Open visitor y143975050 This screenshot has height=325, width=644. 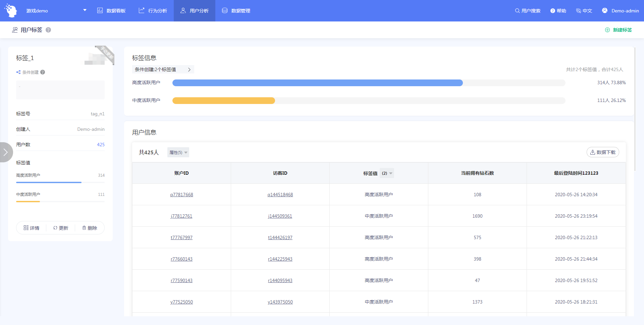[x=280, y=302]
